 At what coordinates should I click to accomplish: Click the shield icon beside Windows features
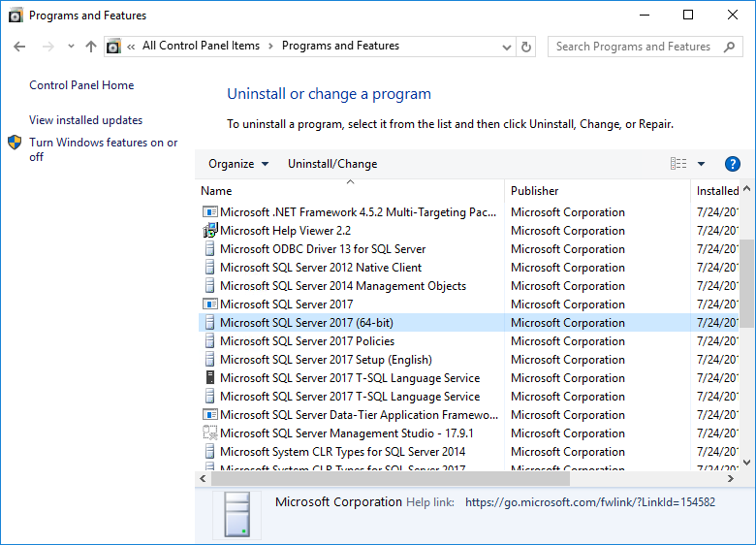click(x=15, y=143)
